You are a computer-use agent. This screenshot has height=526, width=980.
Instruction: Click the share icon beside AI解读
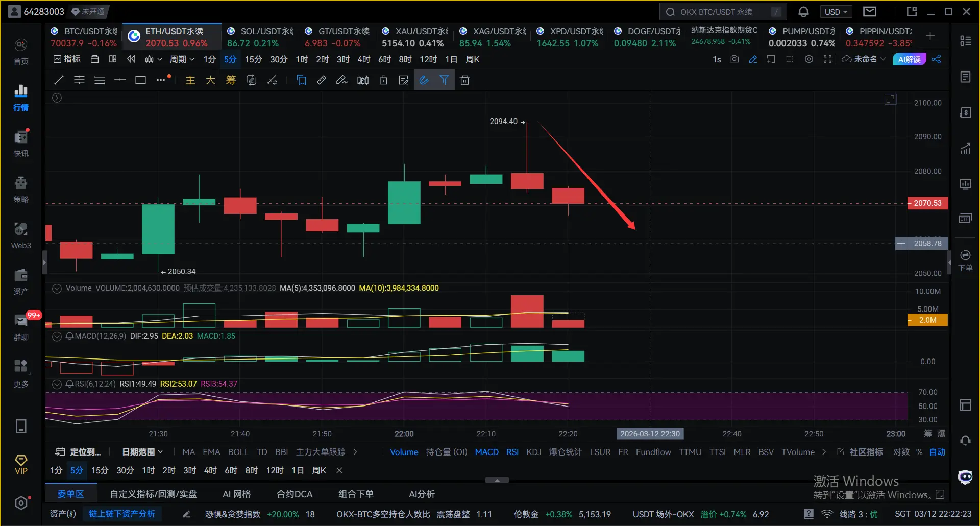[x=936, y=59]
